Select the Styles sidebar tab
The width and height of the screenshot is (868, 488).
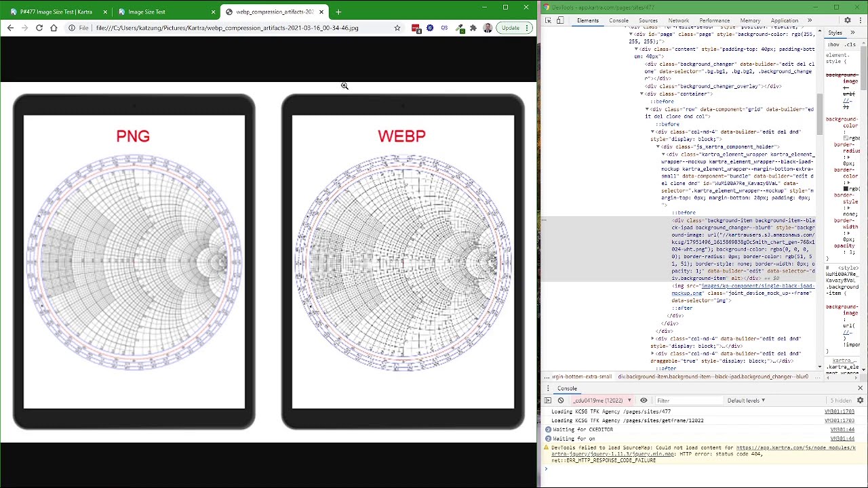pyautogui.click(x=835, y=33)
